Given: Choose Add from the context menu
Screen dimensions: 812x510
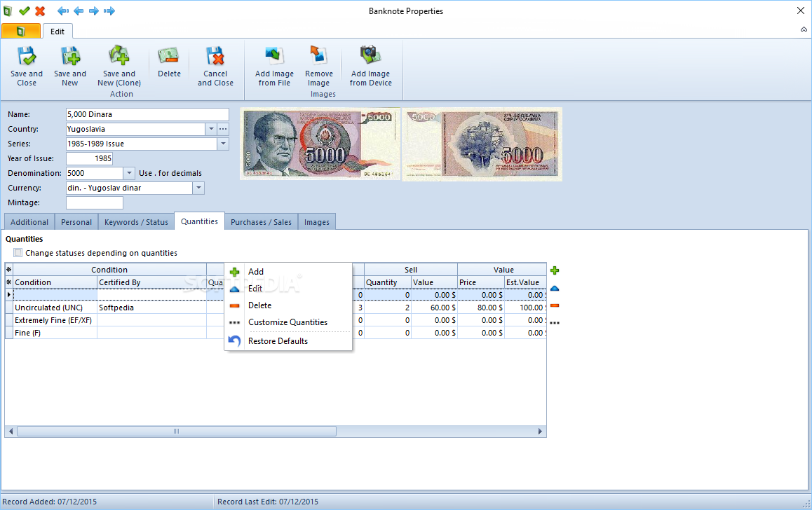Looking at the screenshot, I should click(x=288, y=272).
